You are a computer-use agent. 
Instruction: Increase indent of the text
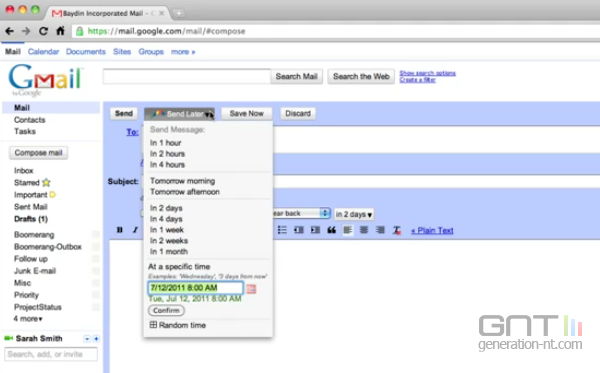pos(315,230)
